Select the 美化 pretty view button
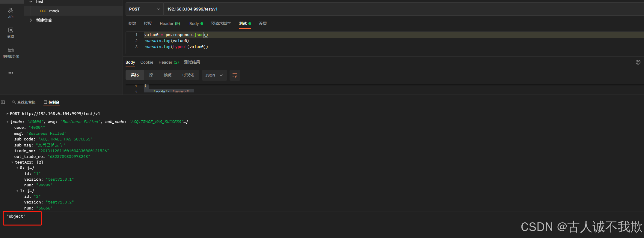 (x=135, y=75)
